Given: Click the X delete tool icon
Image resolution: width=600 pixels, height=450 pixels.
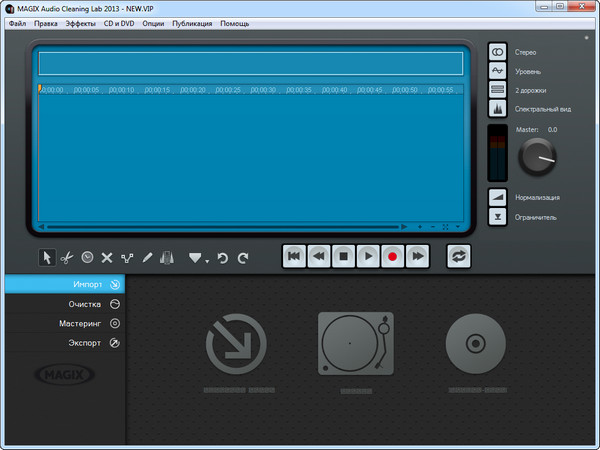Looking at the screenshot, I should pyautogui.click(x=107, y=258).
